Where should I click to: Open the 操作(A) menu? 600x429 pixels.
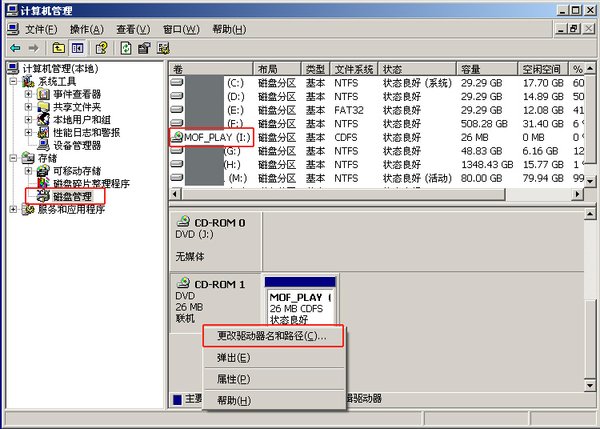[87, 29]
